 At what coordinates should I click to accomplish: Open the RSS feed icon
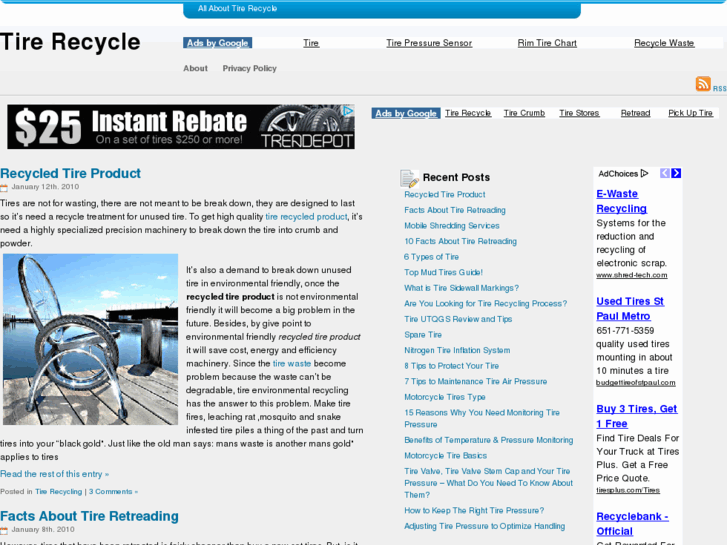(x=703, y=83)
